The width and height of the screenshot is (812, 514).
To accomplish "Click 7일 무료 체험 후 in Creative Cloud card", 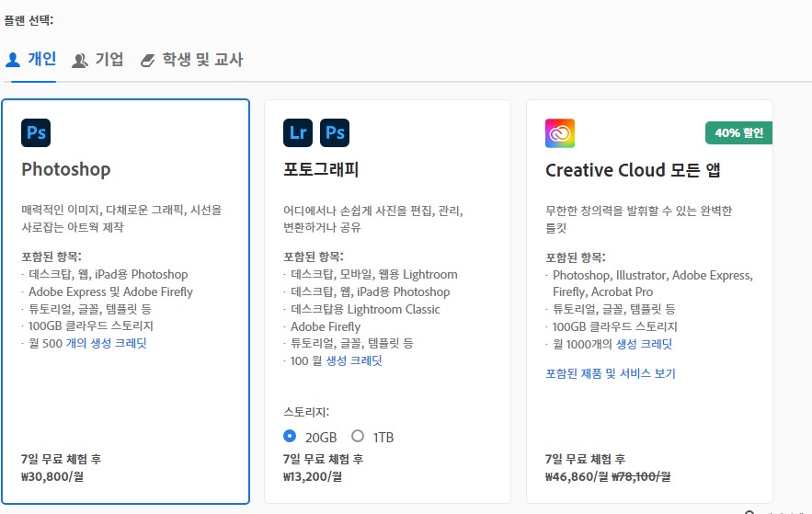I will point(585,459).
